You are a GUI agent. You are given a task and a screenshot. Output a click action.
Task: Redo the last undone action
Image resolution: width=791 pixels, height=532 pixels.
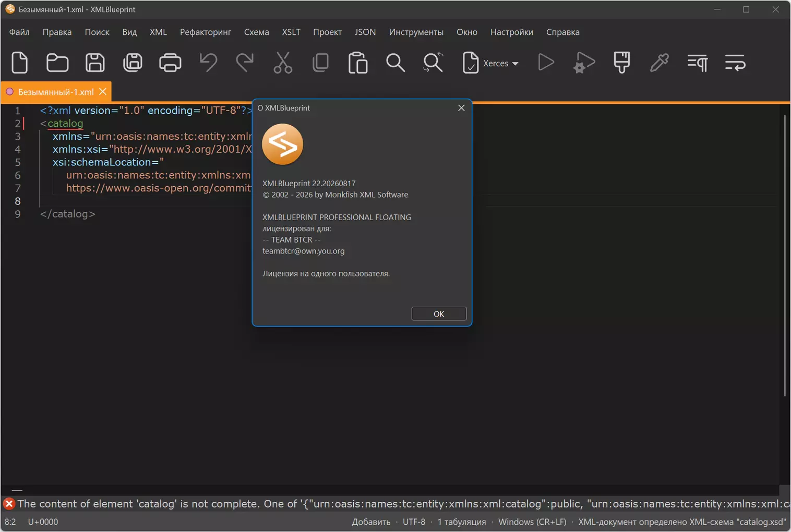(245, 63)
